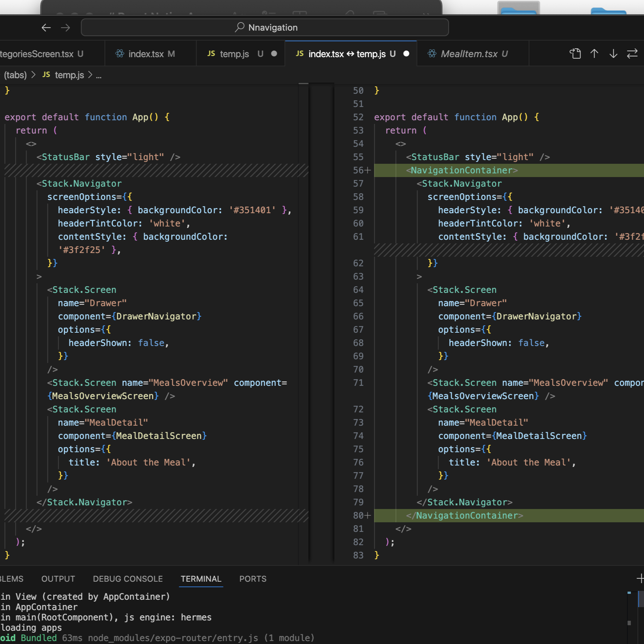Go back using the left arrow

46,27
